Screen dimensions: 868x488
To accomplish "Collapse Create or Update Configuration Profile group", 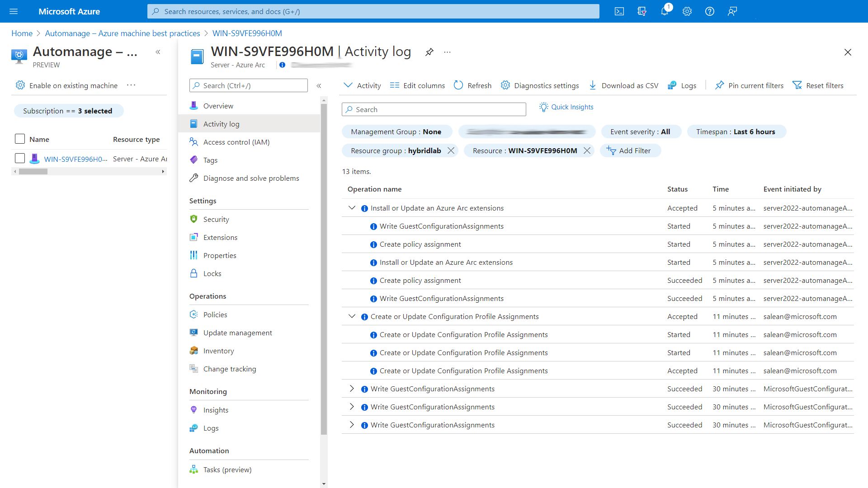I will [x=352, y=316].
